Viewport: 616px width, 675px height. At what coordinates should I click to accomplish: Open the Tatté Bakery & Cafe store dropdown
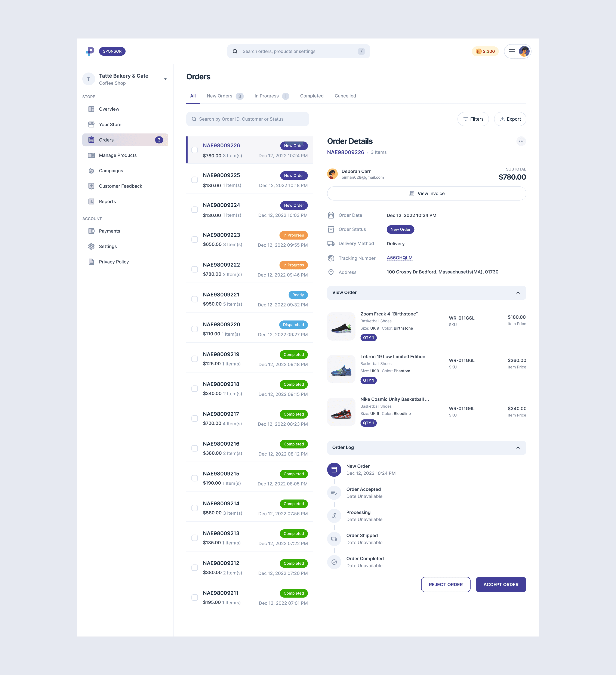[x=165, y=79]
